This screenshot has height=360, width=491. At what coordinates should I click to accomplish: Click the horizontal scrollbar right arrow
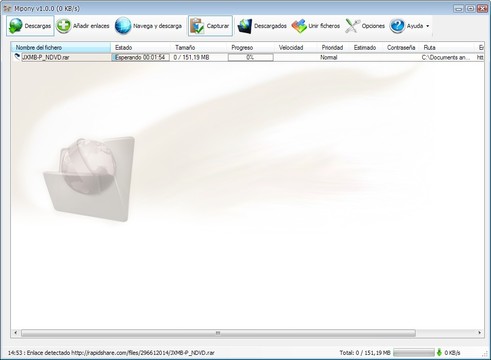(479, 333)
